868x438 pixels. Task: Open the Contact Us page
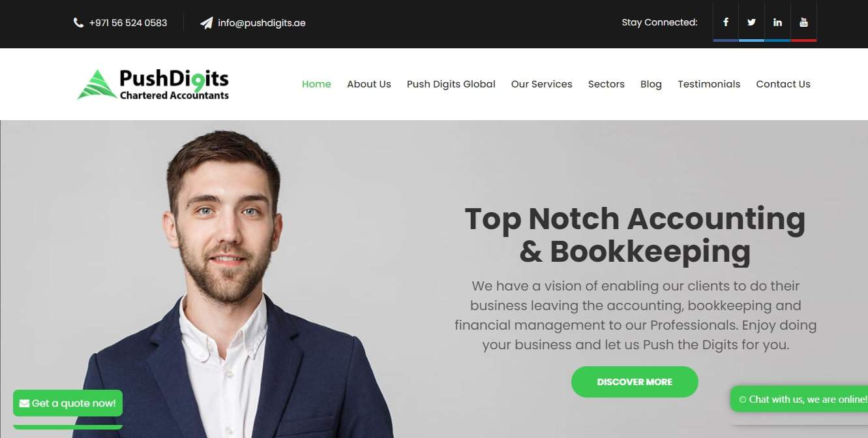coord(783,84)
